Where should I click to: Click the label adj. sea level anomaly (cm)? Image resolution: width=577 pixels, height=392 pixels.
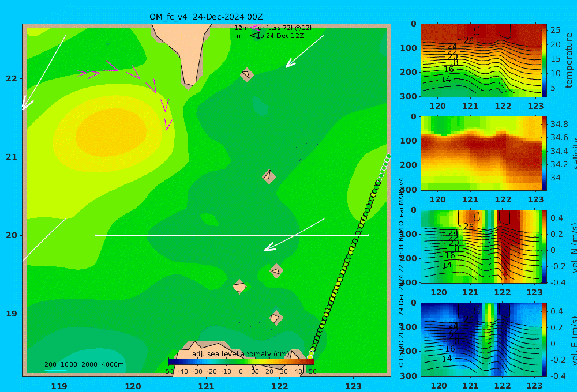coord(241,354)
